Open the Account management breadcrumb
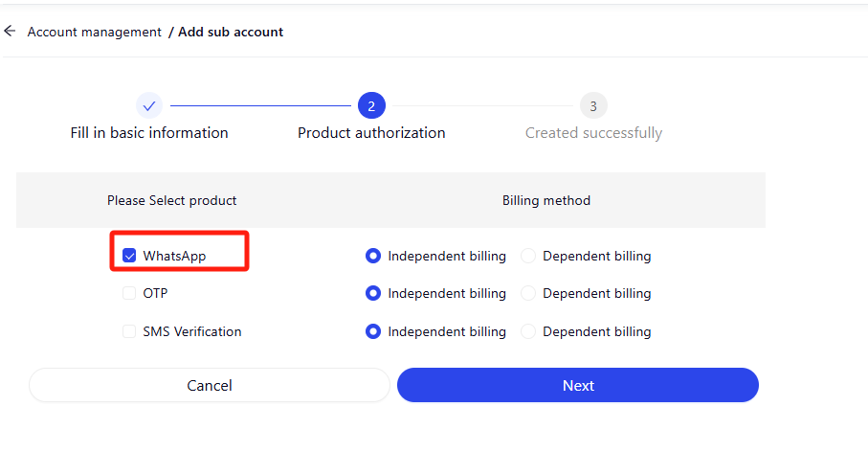This screenshot has height=452, width=868. 94,33
